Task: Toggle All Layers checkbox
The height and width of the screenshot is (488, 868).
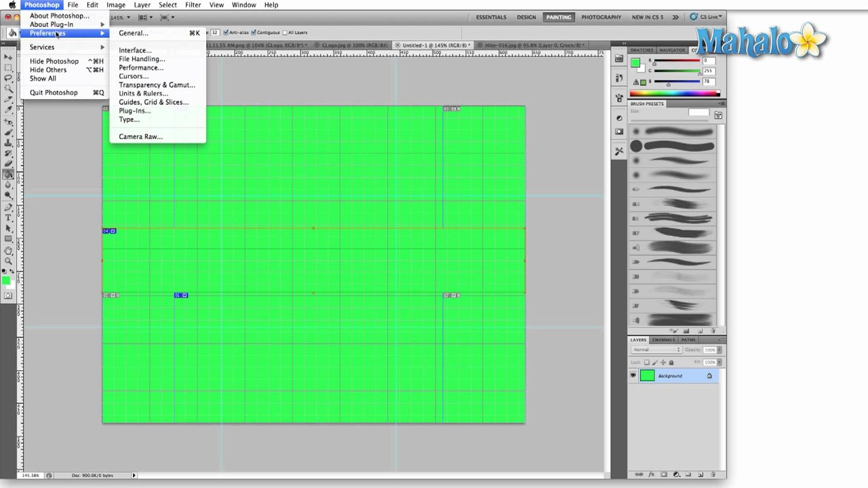Action: (x=285, y=33)
